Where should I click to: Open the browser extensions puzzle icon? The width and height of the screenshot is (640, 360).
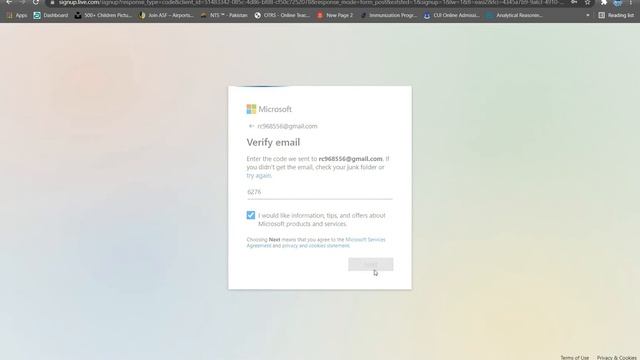click(604, 2)
